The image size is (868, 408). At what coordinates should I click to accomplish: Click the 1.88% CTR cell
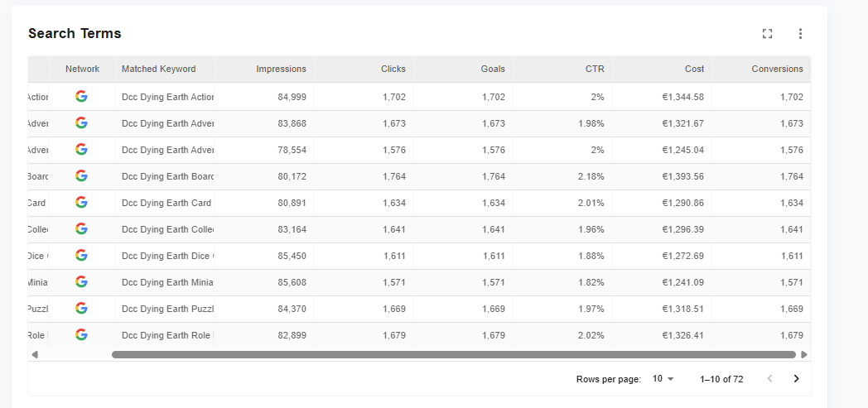pyautogui.click(x=562, y=256)
